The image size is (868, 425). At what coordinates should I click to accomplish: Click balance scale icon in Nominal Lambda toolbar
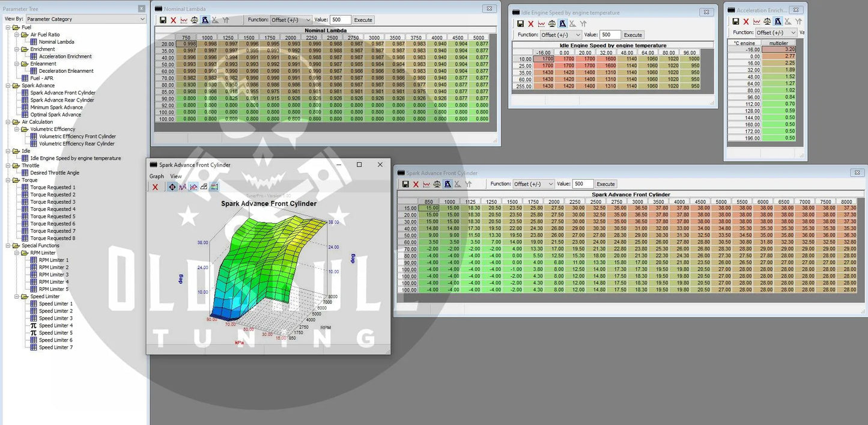(x=195, y=20)
